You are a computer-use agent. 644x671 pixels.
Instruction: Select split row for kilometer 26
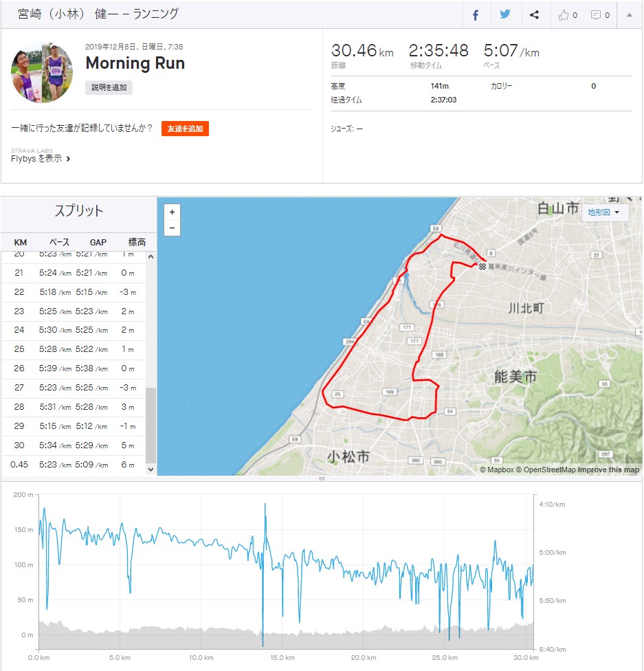pyautogui.click(x=74, y=368)
